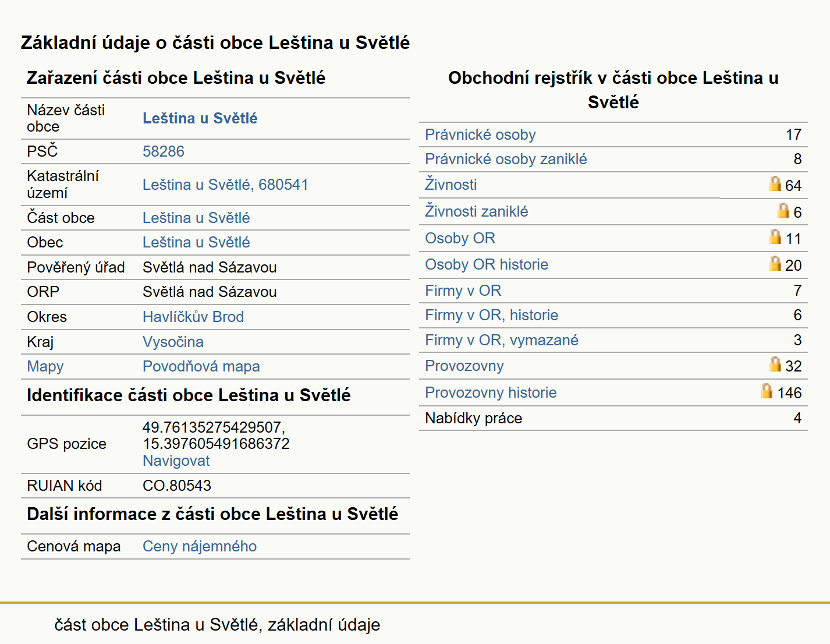
Task: Click the lock icon next to Provozovny count
Action: pos(775,364)
